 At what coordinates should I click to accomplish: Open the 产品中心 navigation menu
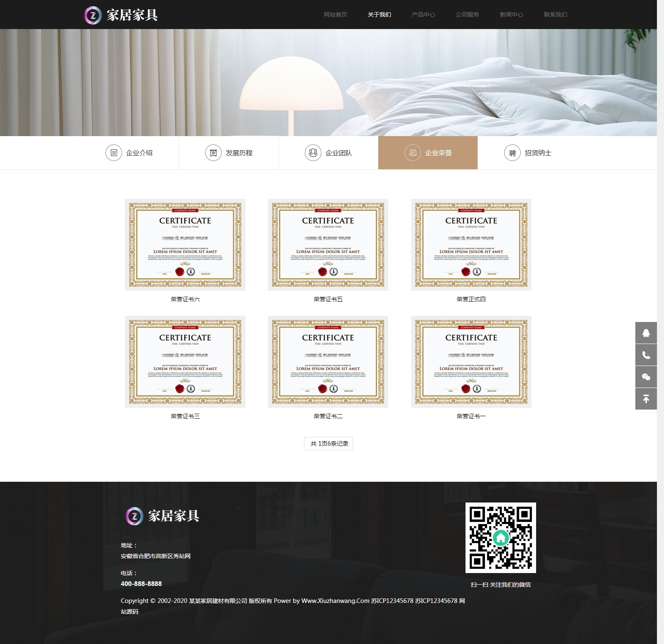(423, 15)
